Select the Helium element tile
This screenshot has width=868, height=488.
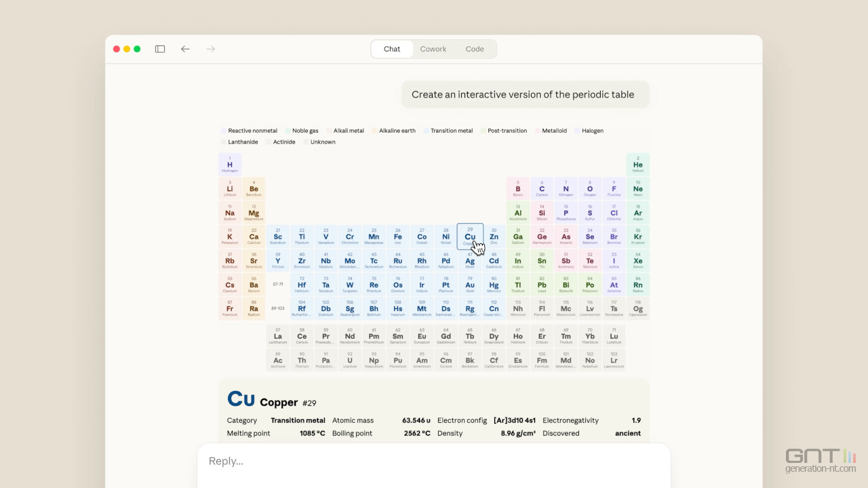[x=638, y=165]
